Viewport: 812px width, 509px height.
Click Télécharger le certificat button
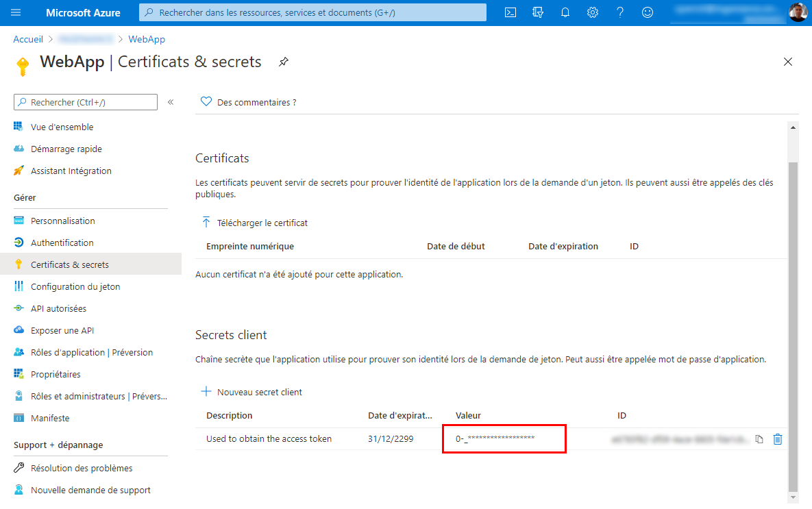tap(254, 223)
